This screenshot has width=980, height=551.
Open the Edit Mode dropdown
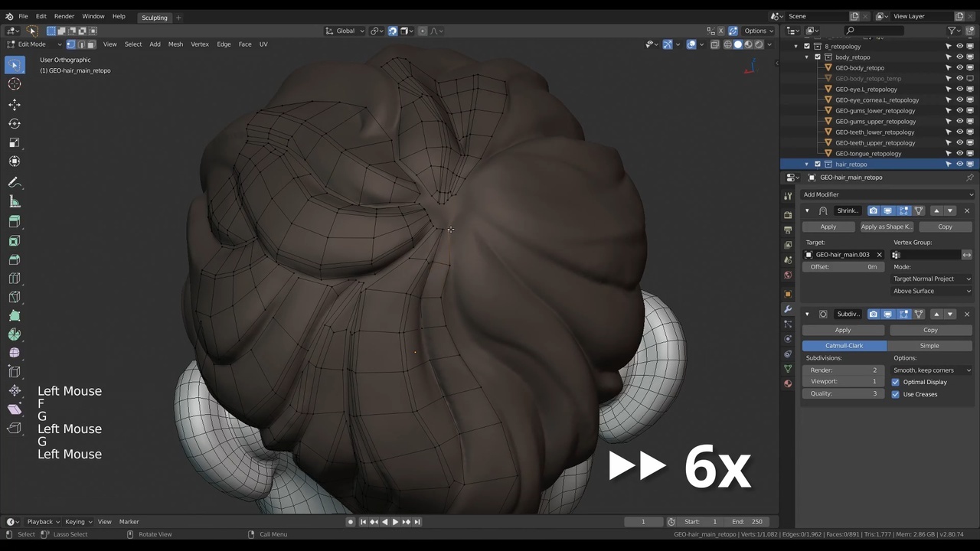click(x=34, y=44)
